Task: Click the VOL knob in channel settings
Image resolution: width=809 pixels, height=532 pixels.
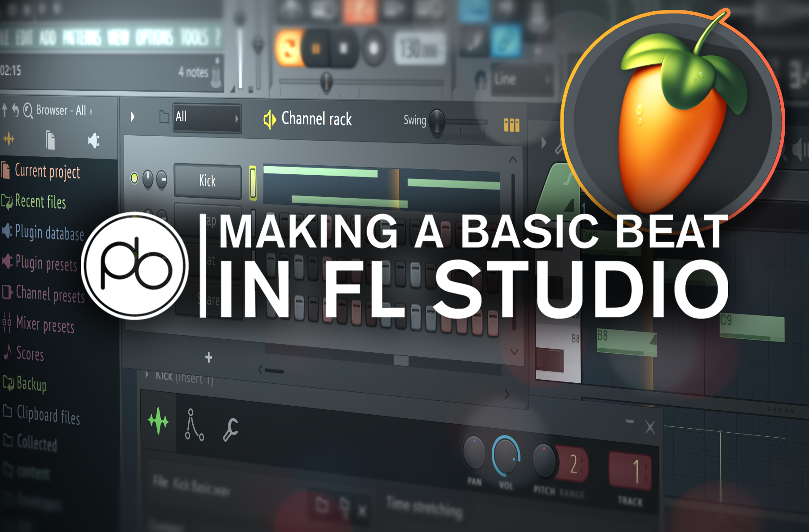Action: pyautogui.click(x=506, y=456)
